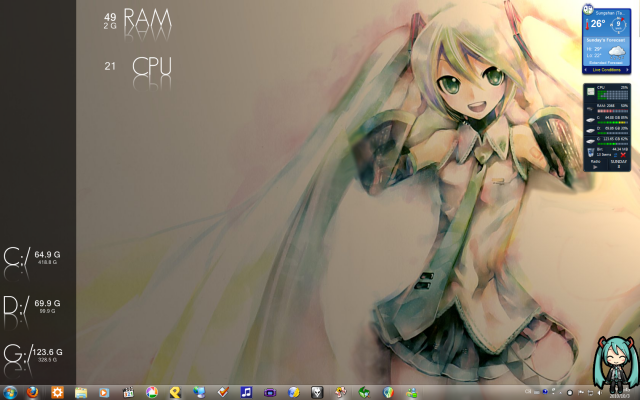Image resolution: width=640 pixels, height=400 pixels.
Task: Click the 26° temperature reading
Action: [598, 23]
